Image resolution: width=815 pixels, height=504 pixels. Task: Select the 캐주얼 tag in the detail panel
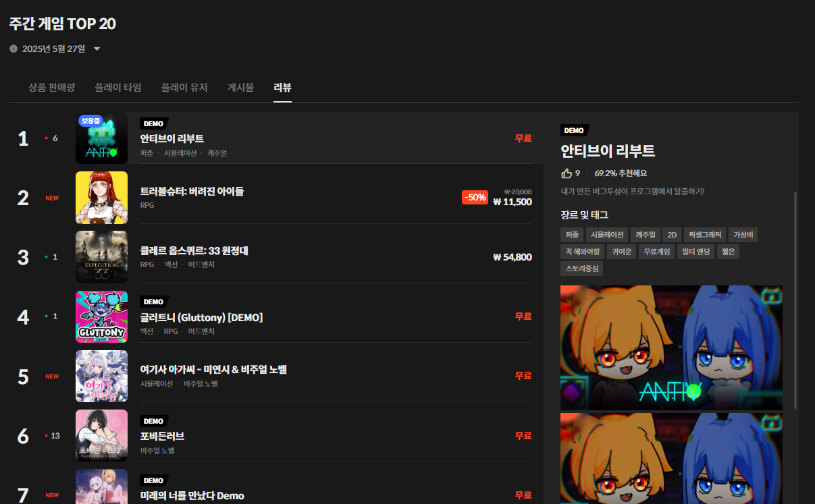tap(646, 235)
